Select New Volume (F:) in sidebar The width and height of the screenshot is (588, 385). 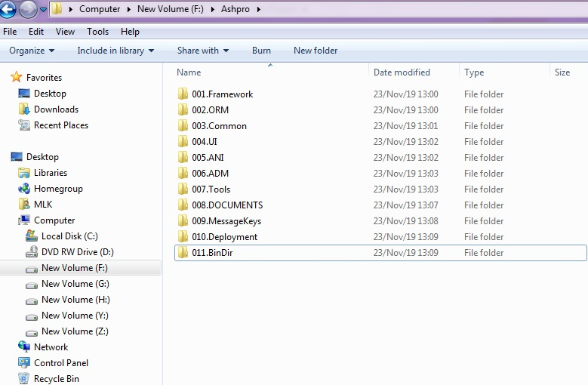click(81, 268)
